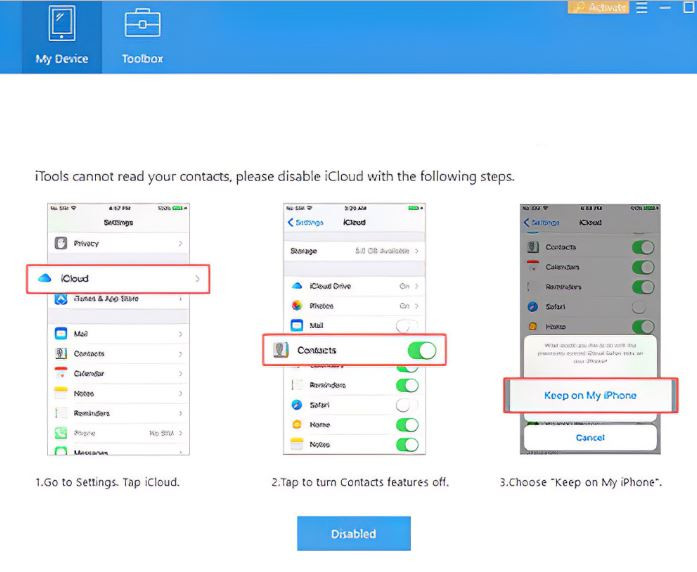697x572 pixels.
Task: Open the hamburger menu in title bar
Action: pyautogui.click(x=642, y=8)
